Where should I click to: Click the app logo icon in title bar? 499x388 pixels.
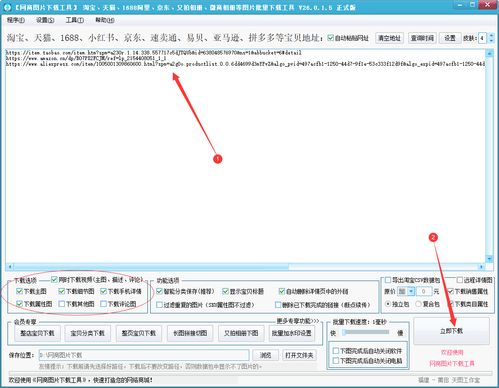point(7,7)
